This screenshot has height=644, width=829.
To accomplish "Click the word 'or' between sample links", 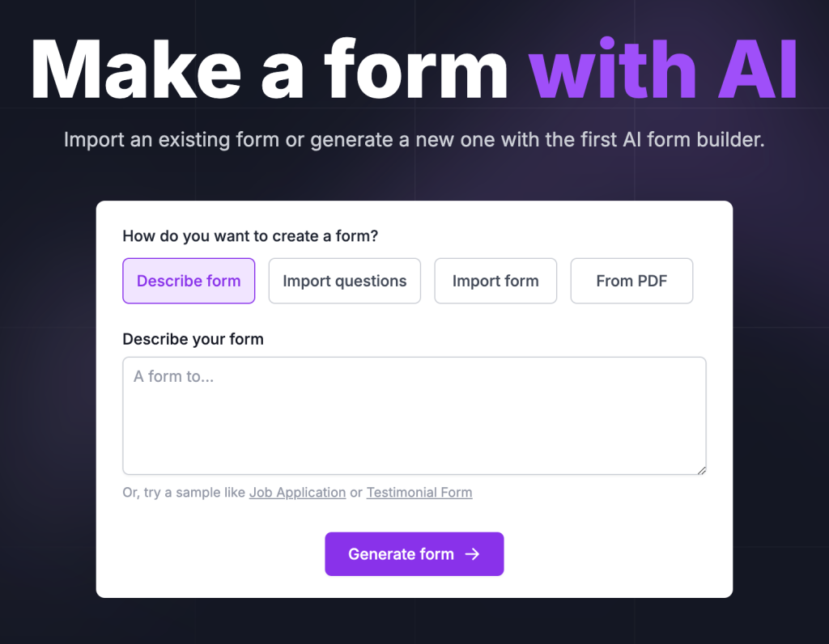I will (x=356, y=492).
